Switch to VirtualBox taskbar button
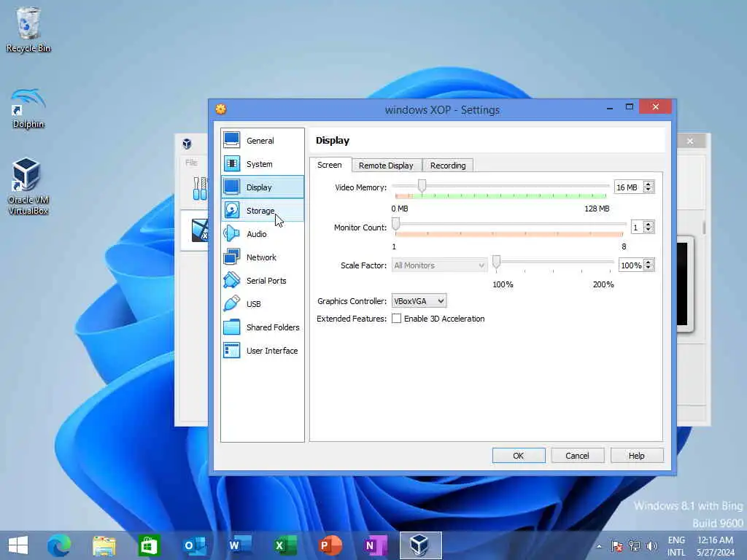The height and width of the screenshot is (560, 747). click(420, 545)
